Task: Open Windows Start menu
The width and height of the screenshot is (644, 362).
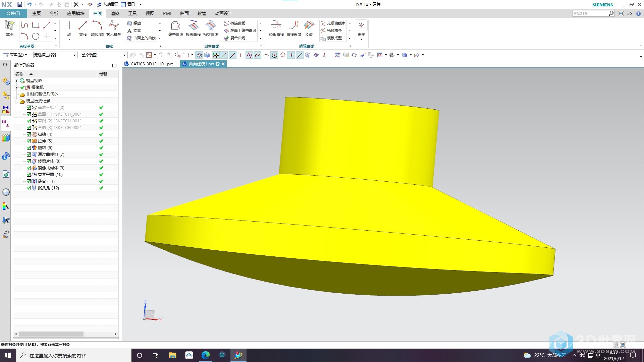Action: point(8,355)
